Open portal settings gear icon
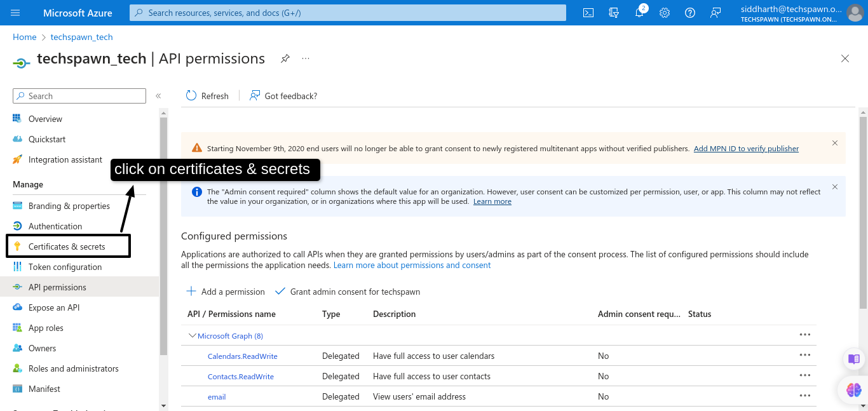 (665, 13)
